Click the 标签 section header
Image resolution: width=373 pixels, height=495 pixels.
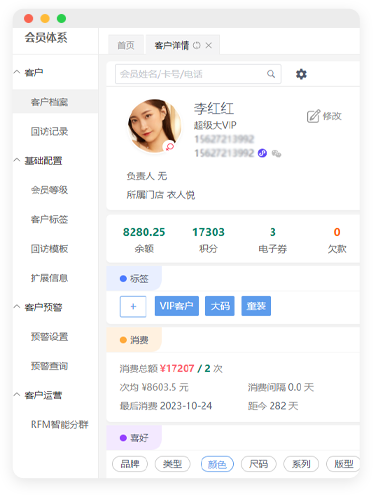click(x=134, y=278)
